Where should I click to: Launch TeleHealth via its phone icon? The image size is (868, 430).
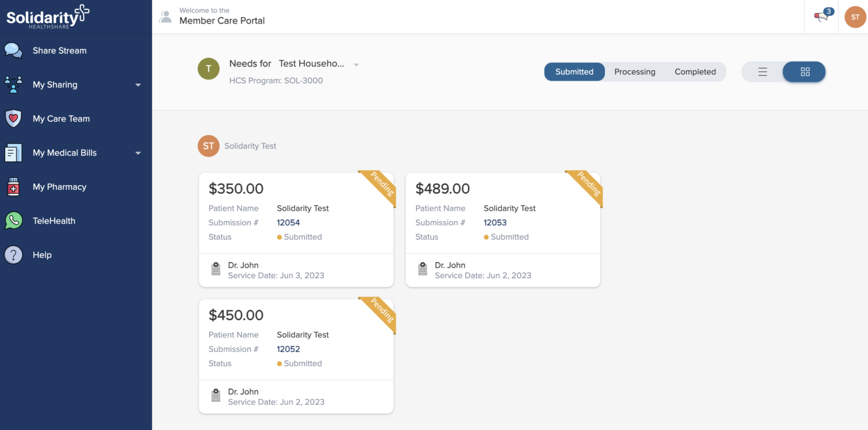[x=13, y=220]
